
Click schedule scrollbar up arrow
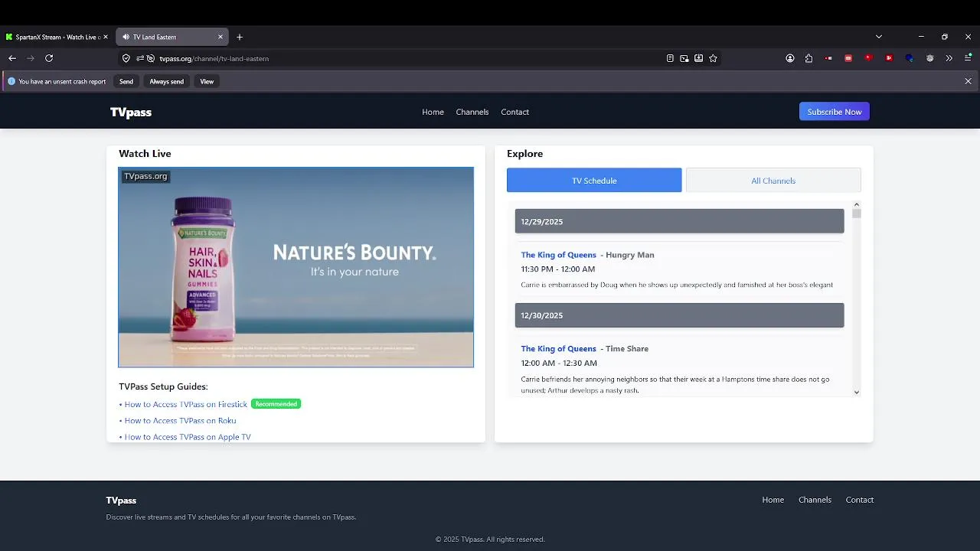point(856,204)
